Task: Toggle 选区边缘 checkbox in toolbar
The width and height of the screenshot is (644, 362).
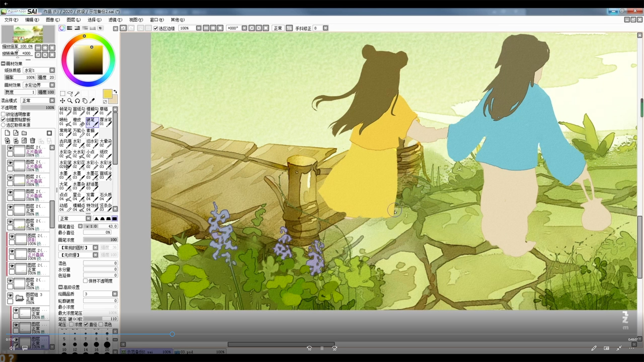Action: tap(156, 28)
